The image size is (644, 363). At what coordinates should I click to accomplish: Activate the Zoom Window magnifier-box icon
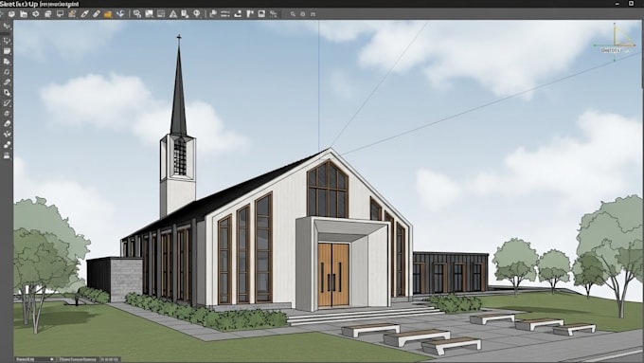pos(136,14)
